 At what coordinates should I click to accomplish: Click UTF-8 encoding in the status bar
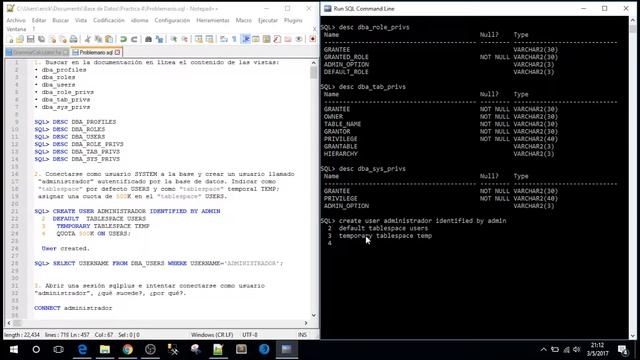tap(250, 335)
